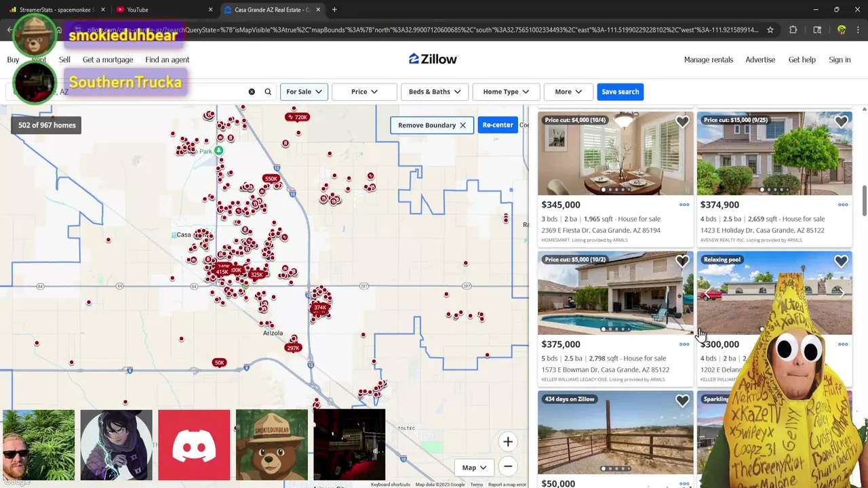This screenshot has width=868, height=488.
Task: Clear the location search field
Action: (x=252, y=91)
